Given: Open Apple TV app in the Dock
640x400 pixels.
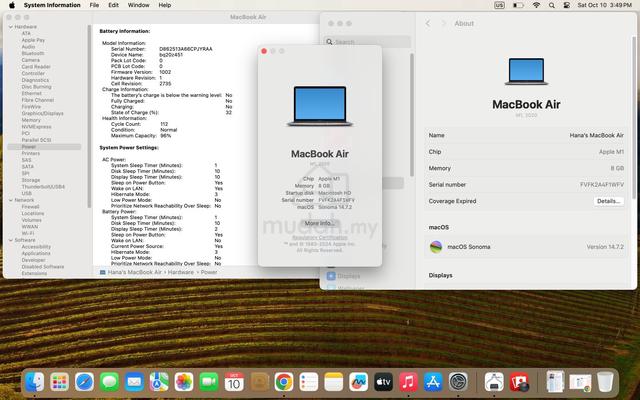Looking at the screenshot, I should tap(383, 382).
